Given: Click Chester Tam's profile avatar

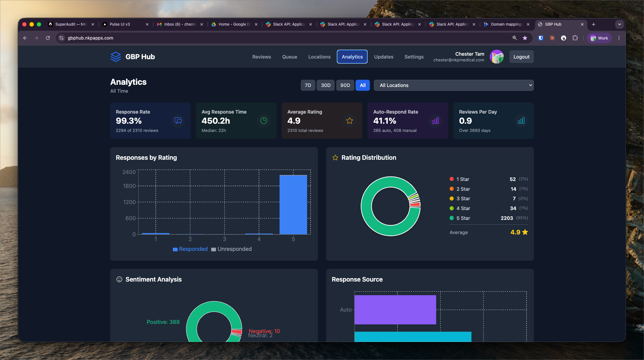Looking at the screenshot, I should pos(497,57).
